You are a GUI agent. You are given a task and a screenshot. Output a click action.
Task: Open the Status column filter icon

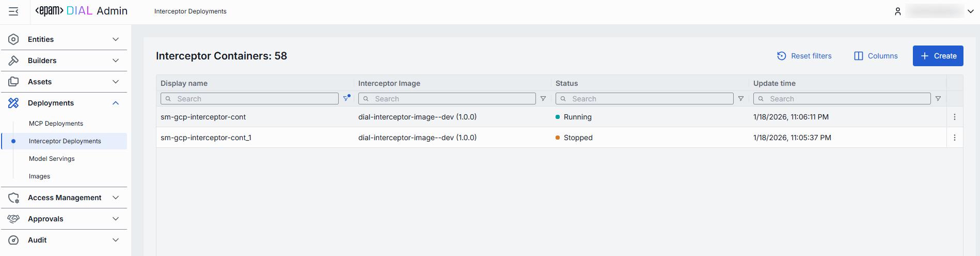click(741, 99)
